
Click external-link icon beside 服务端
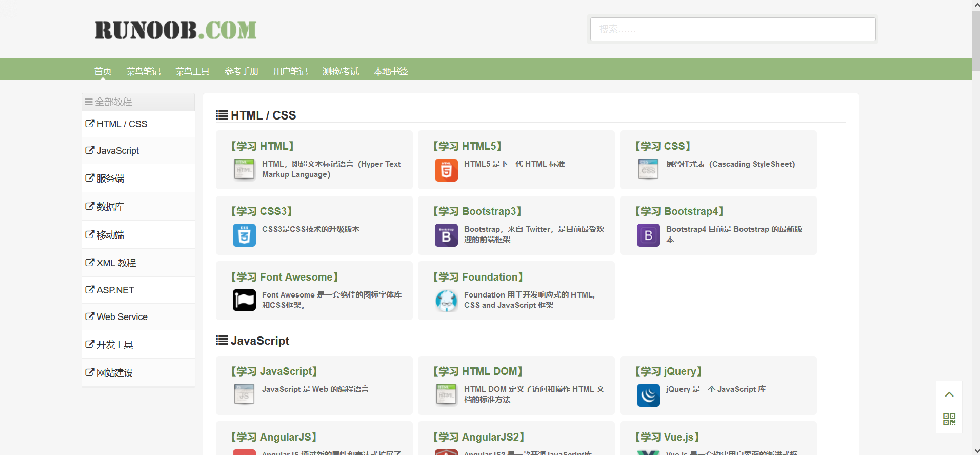90,178
